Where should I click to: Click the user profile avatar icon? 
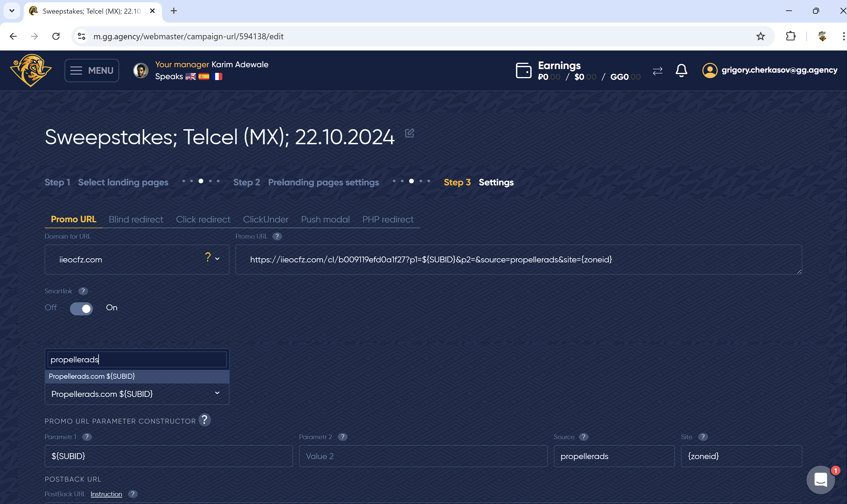[710, 70]
